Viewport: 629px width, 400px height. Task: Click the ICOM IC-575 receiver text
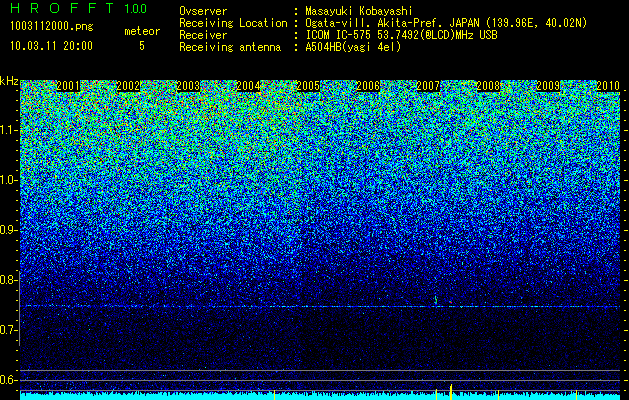click(x=401, y=35)
